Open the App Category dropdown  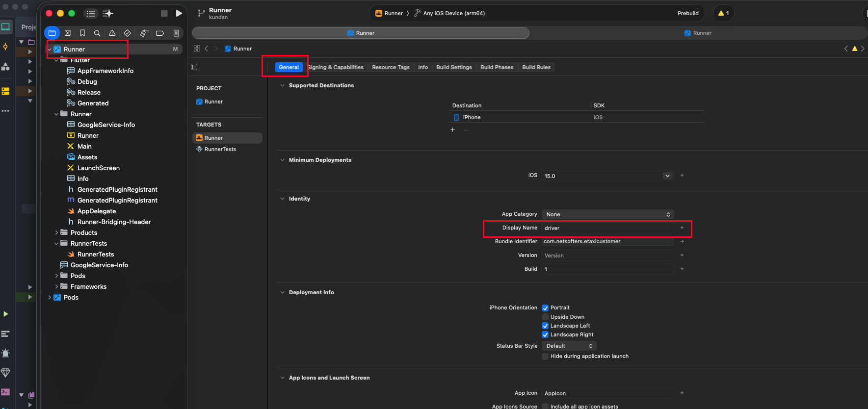point(607,214)
